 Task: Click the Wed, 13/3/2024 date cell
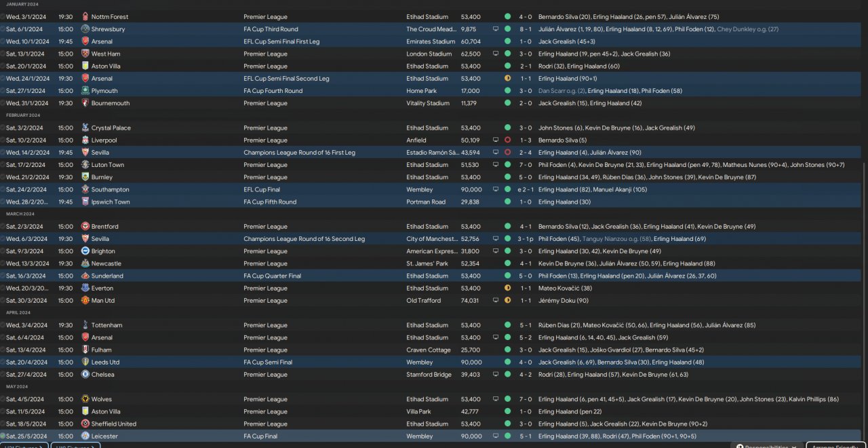click(27, 263)
